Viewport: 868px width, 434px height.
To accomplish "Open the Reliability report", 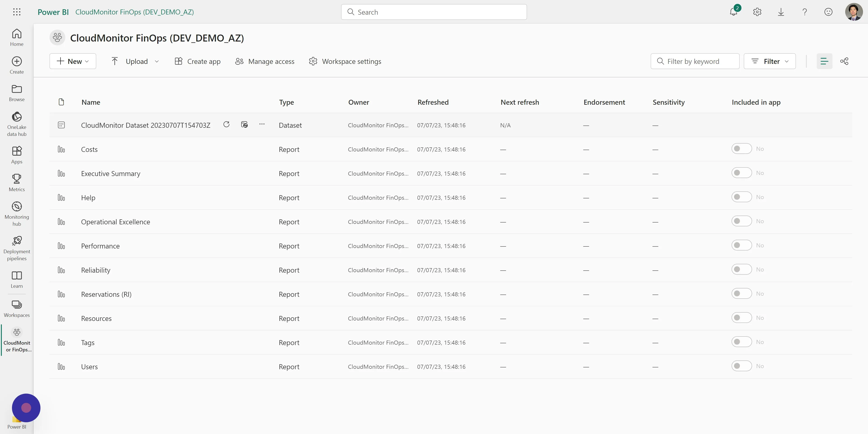I will [x=96, y=270].
